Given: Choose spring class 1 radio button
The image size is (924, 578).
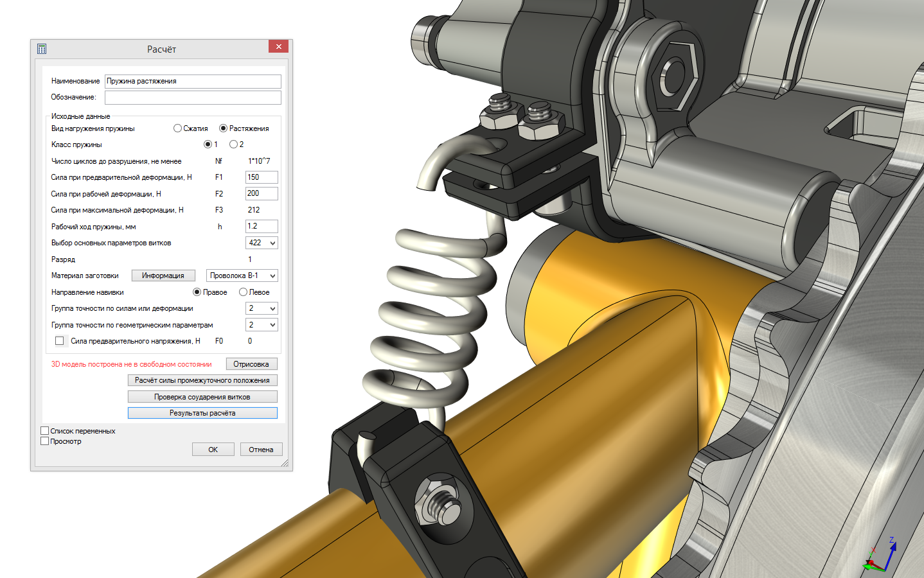Looking at the screenshot, I should (208, 144).
